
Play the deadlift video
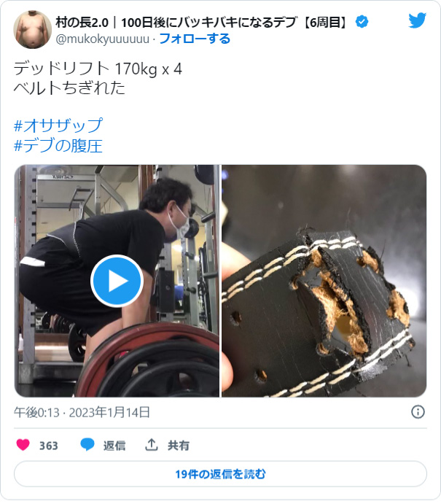[x=117, y=281]
